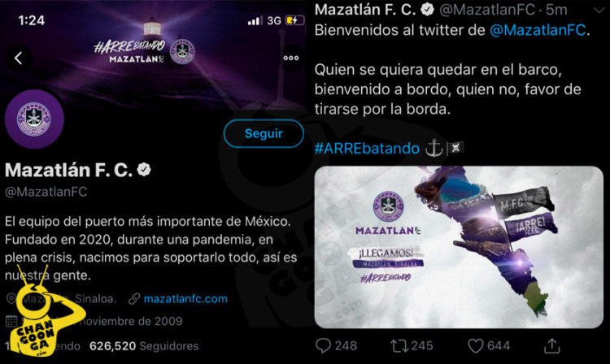Viewport: 610px width, 364px height.
Task: Like the tweet with heart icon
Action: (x=475, y=346)
